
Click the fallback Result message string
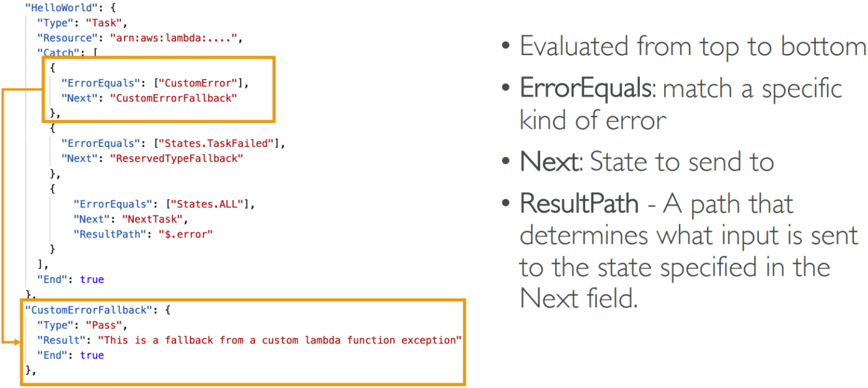point(280,340)
